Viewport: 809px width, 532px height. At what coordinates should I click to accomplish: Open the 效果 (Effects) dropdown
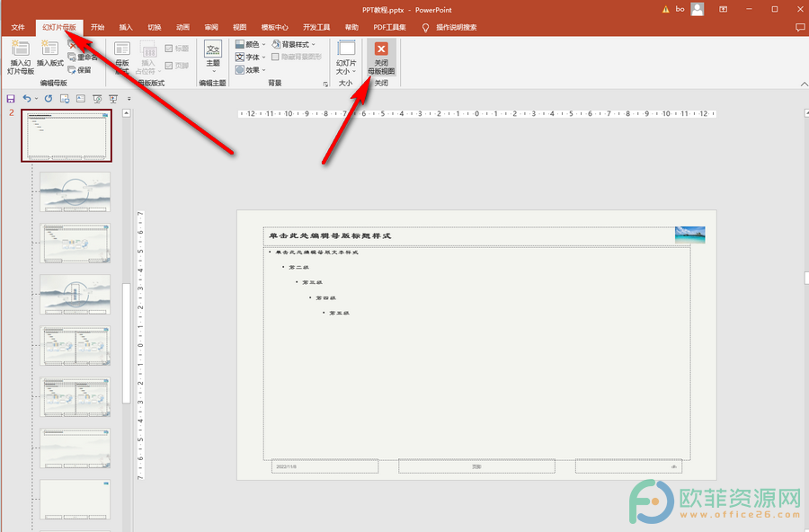click(250, 70)
